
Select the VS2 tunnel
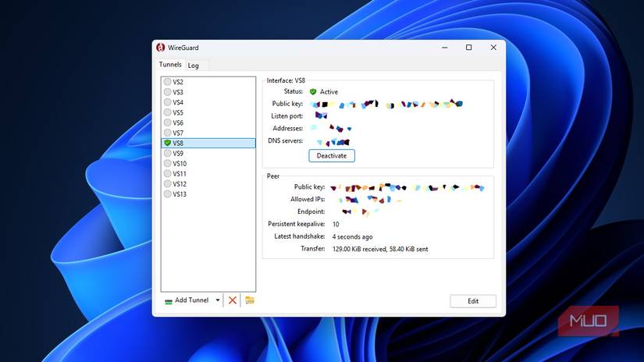tap(208, 82)
